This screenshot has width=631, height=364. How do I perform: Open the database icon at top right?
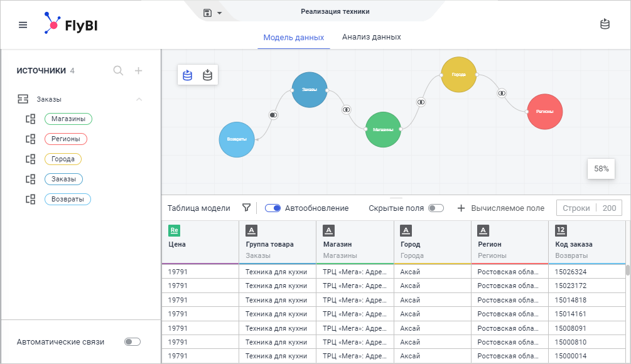click(x=605, y=24)
